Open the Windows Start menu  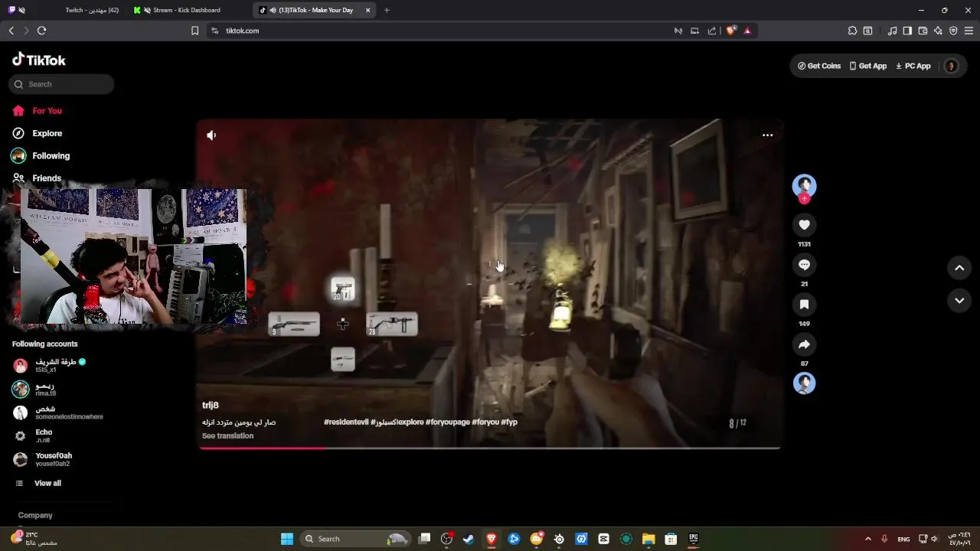(287, 539)
